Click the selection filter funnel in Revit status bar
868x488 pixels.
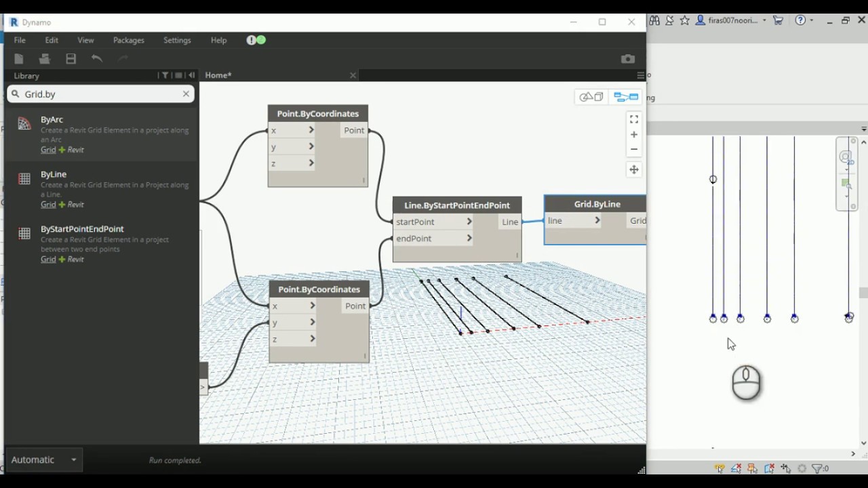click(817, 468)
